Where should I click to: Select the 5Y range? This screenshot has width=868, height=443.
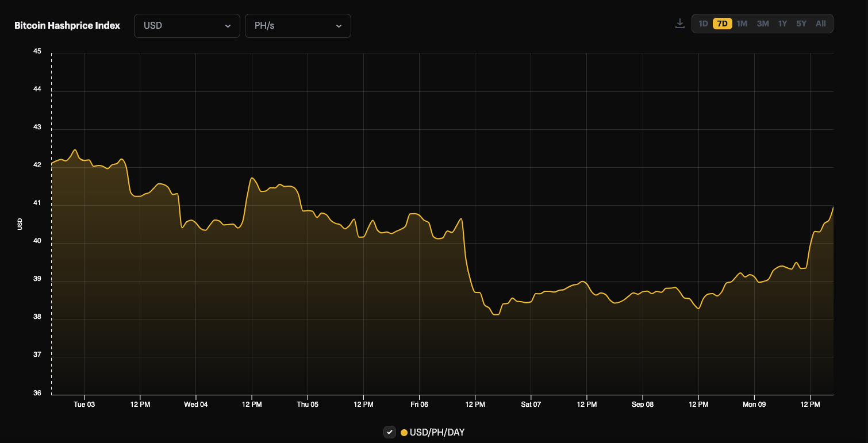click(801, 24)
